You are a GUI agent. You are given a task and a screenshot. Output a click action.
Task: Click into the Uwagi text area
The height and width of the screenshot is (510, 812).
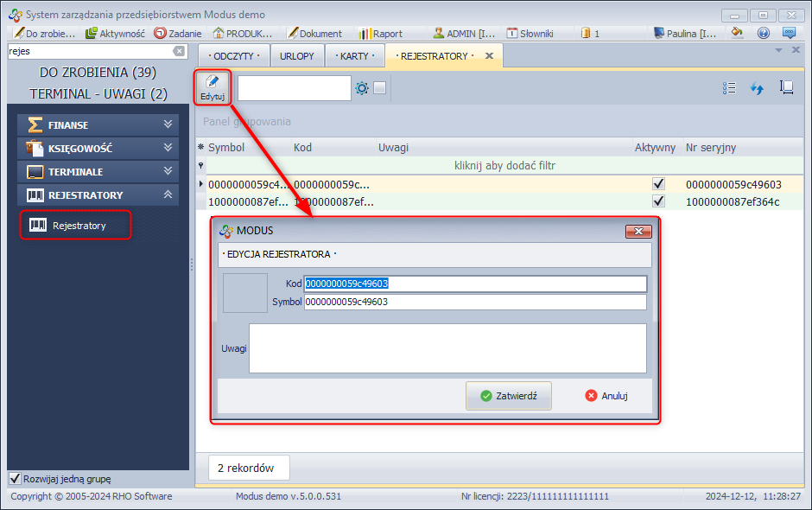click(447, 348)
